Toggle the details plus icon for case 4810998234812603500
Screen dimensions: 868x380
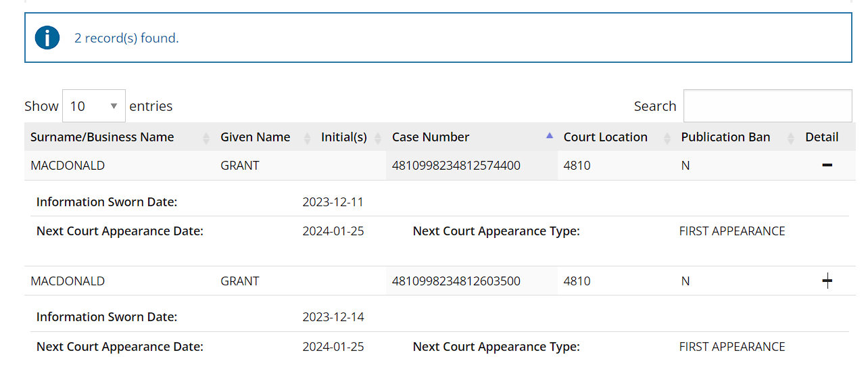click(x=827, y=281)
